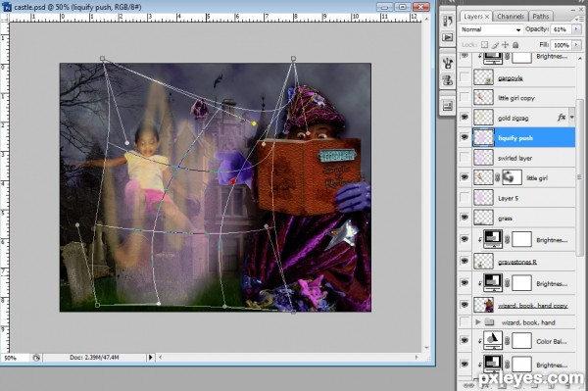Click the Fill value field showing 100%
This screenshot has height=391, width=588.
click(x=561, y=45)
